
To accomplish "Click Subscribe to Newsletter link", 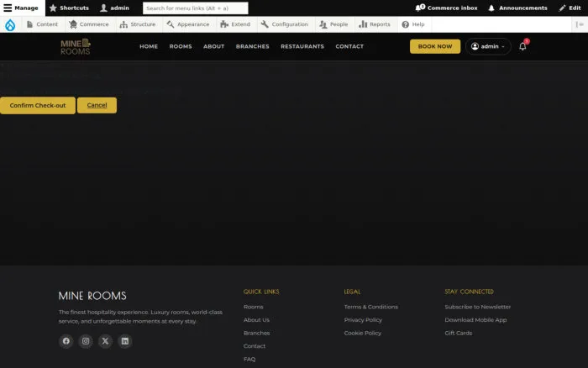I will [x=478, y=307].
